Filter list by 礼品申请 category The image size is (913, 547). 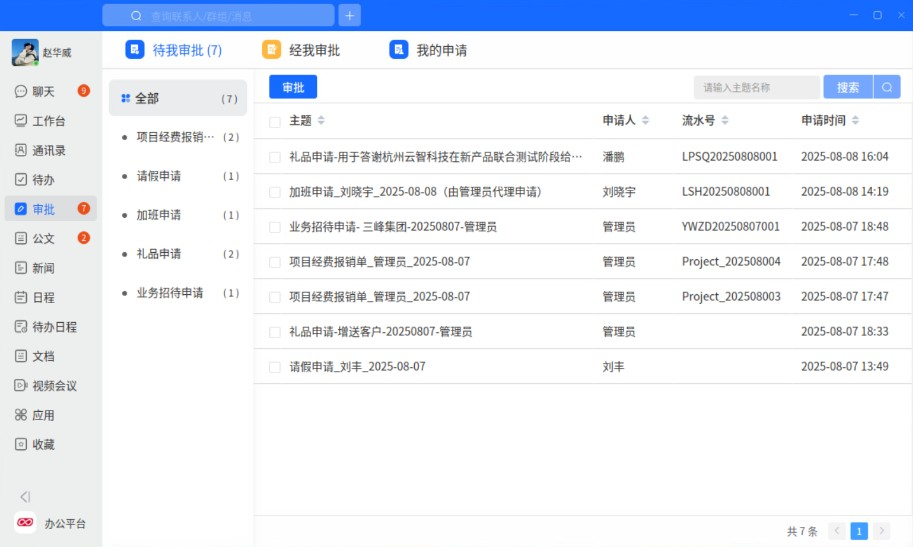159,254
